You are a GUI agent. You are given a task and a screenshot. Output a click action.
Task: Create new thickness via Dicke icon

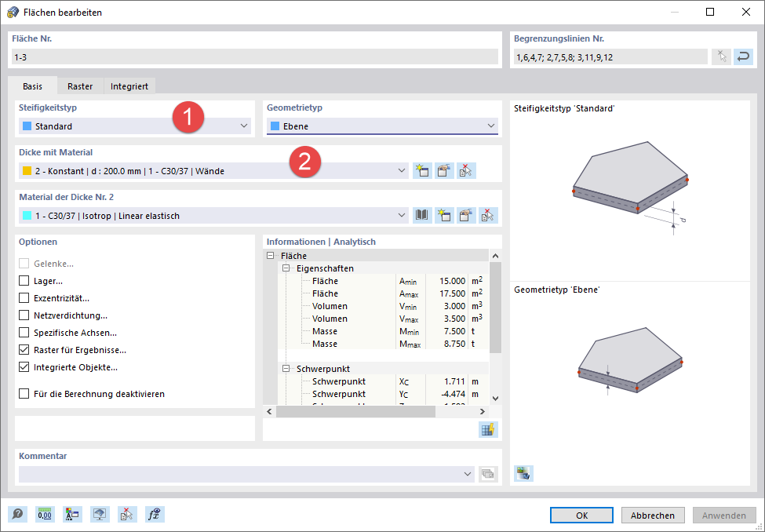(x=422, y=171)
